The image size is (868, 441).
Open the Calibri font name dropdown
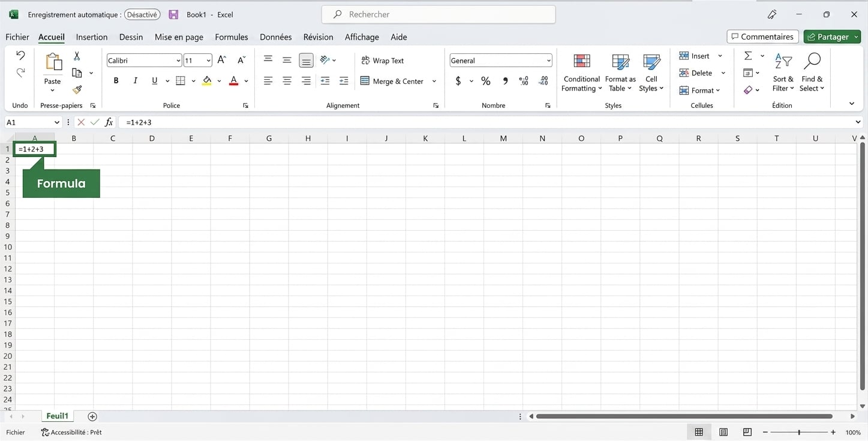coord(178,61)
